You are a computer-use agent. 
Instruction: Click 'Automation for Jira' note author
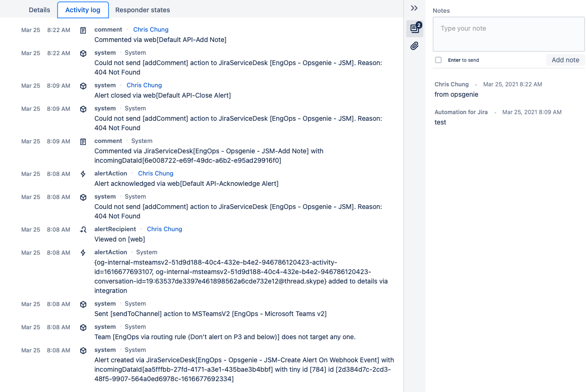click(461, 112)
